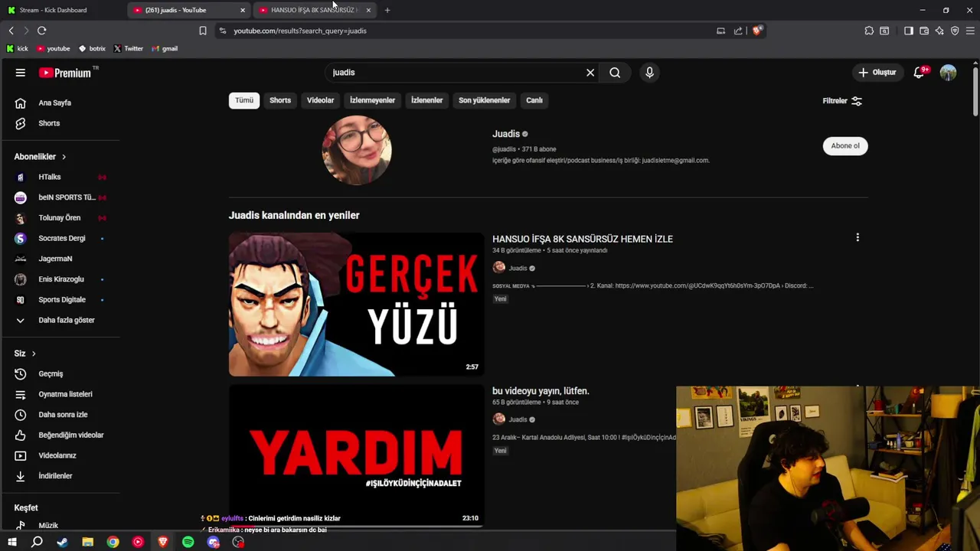Click the Abone ol button

(x=845, y=145)
